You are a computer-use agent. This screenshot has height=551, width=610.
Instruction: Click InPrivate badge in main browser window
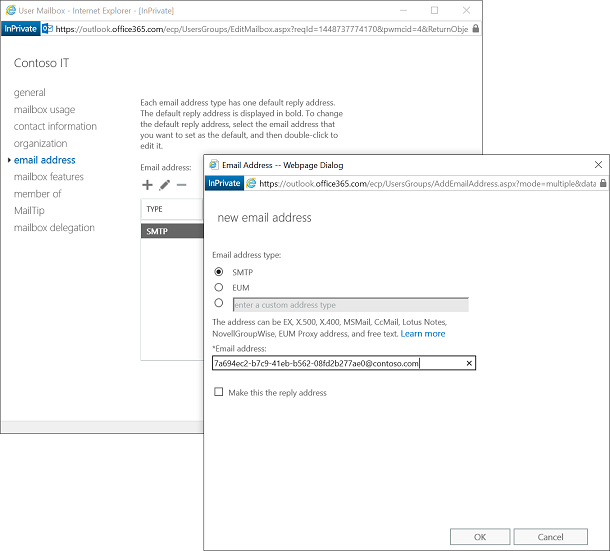click(x=20, y=29)
